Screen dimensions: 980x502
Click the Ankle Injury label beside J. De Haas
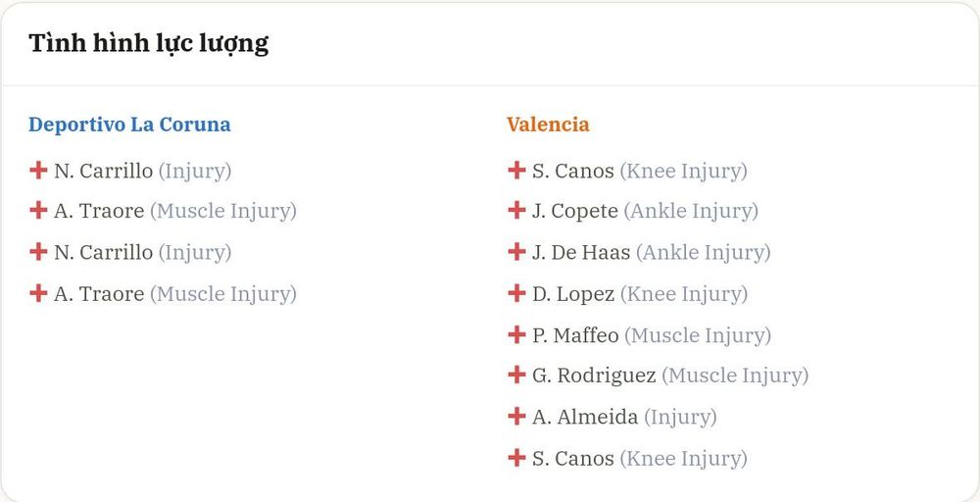coord(703,253)
